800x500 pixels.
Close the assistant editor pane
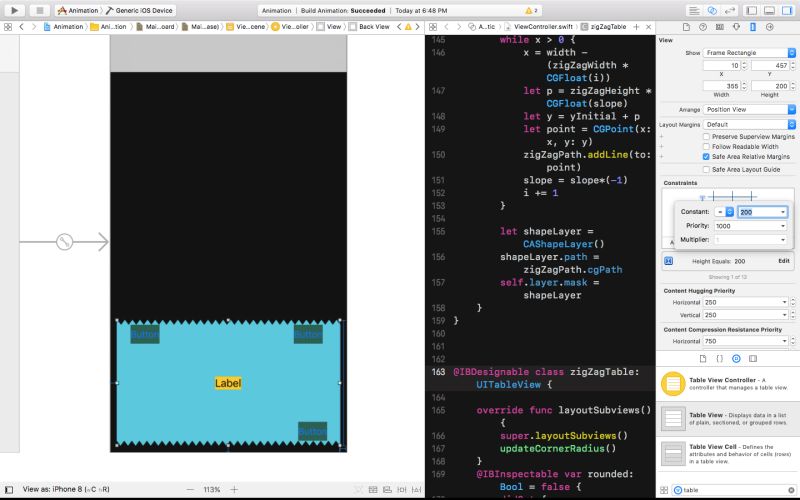coord(648,27)
